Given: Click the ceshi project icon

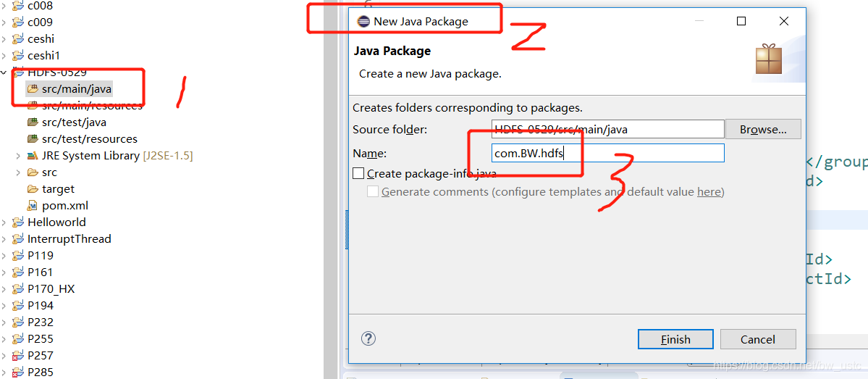Looking at the screenshot, I should (18, 39).
